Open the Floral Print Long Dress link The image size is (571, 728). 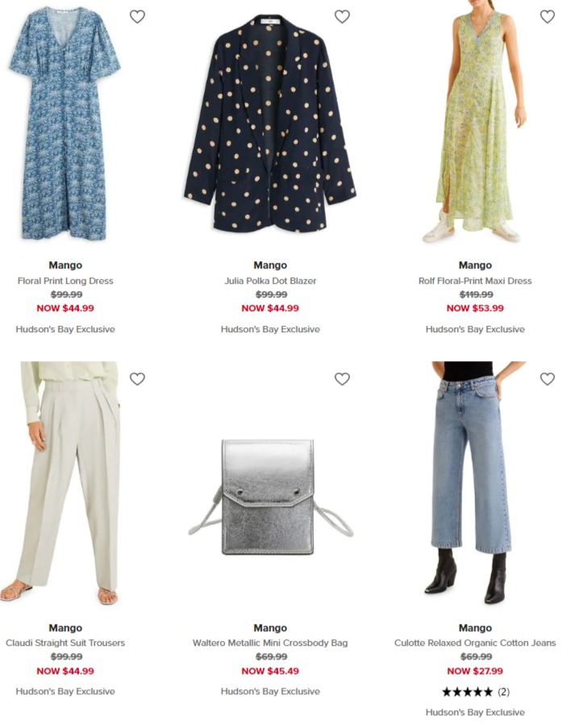click(65, 281)
